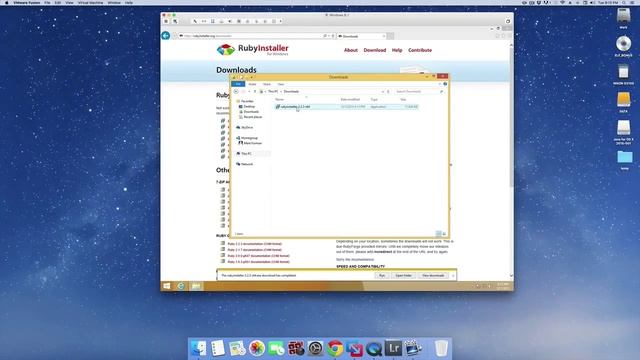Screen dimensions: 640x360
Task: Select the Downloads browser tab
Action: tap(361, 36)
